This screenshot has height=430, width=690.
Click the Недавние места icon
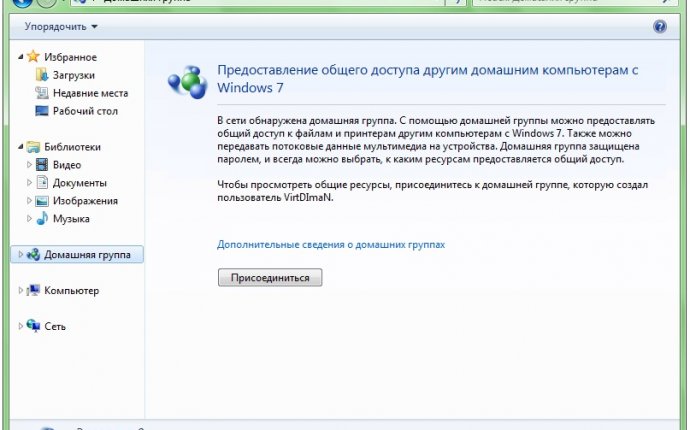[42, 93]
